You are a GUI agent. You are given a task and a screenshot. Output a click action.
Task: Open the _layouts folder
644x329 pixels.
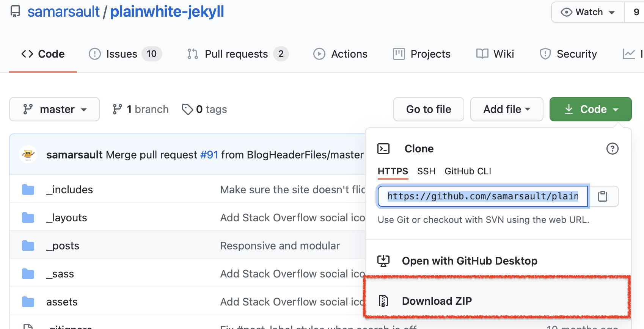66,218
